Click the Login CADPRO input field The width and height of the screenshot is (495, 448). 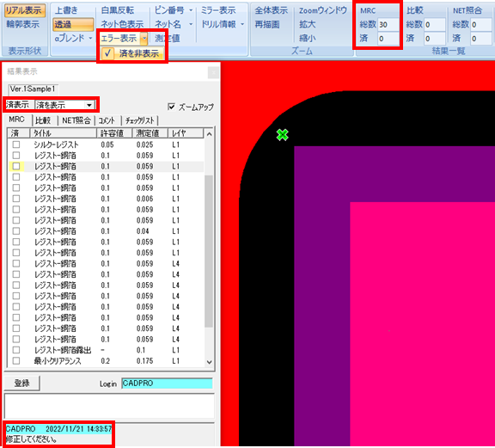[167, 384]
